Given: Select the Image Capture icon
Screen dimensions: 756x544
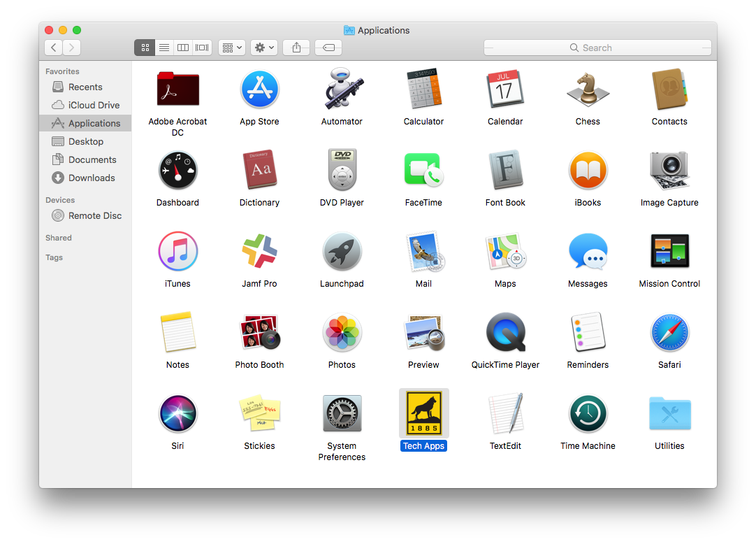Looking at the screenshot, I should [x=669, y=171].
